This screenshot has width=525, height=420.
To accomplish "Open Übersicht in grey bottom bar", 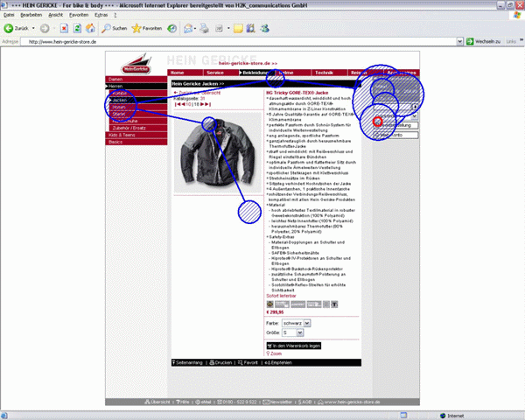I will [x=157, y=402].
